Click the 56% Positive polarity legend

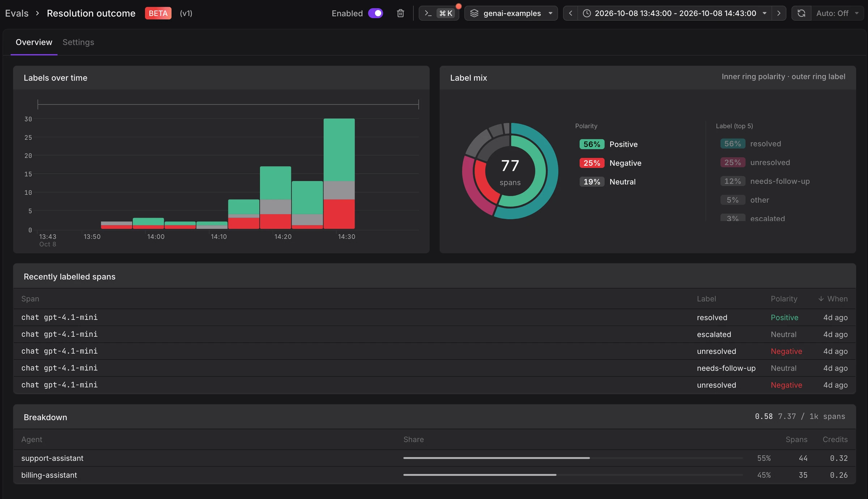[x=608, y=144]
